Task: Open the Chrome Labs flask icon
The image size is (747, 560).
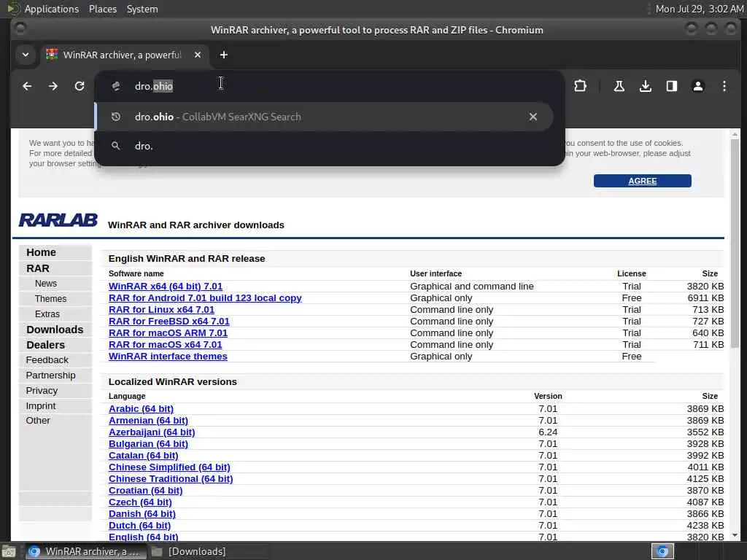Action: coord(619,86)
